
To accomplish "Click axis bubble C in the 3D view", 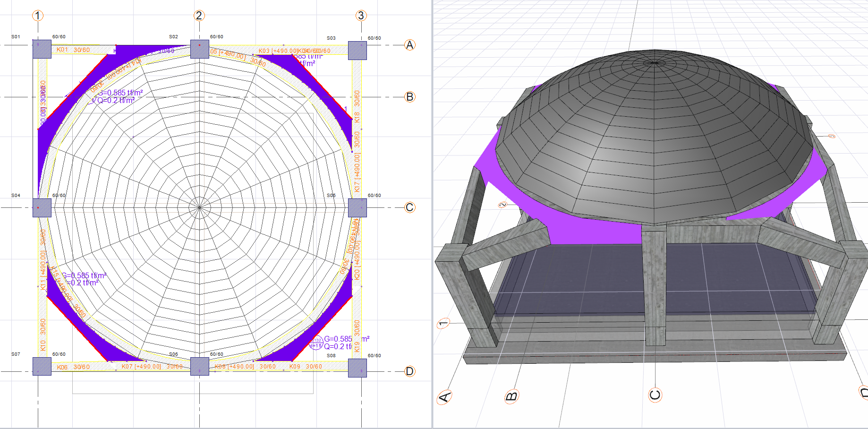I will (655, 395).
